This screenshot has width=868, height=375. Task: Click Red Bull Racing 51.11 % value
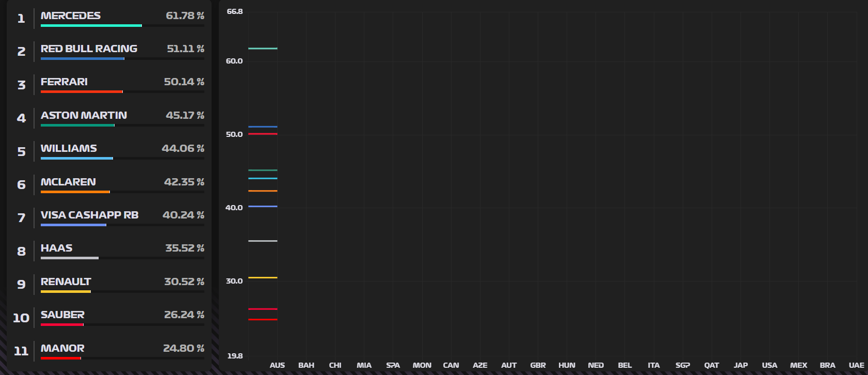(185, 49)
